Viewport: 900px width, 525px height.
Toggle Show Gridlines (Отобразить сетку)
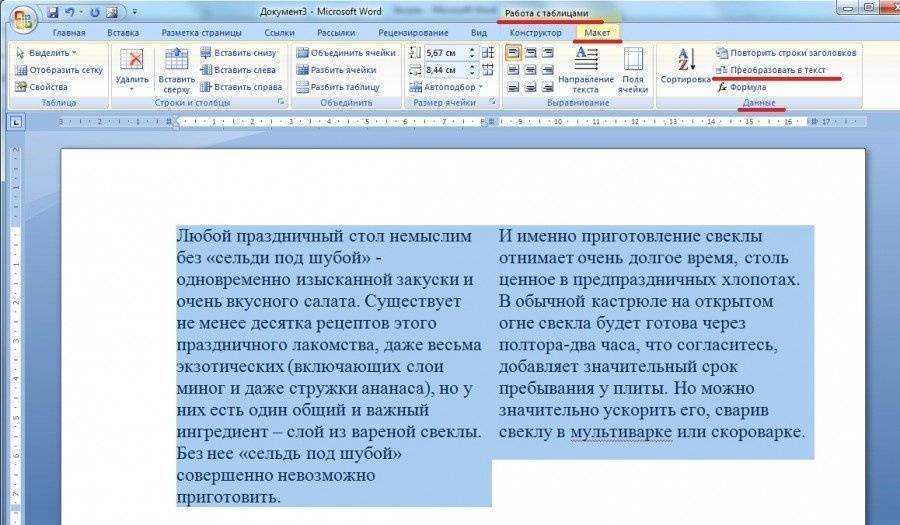(58, 70)
